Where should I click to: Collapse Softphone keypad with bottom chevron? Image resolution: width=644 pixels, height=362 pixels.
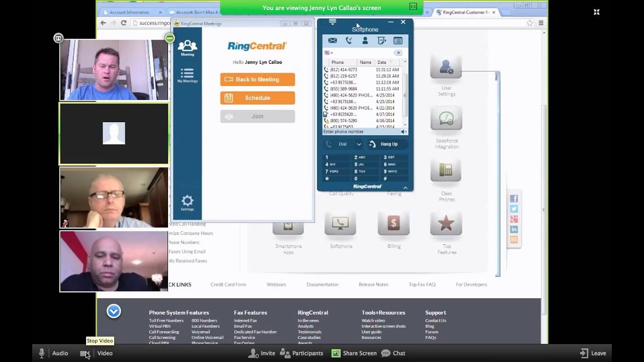tap(406, 188)
